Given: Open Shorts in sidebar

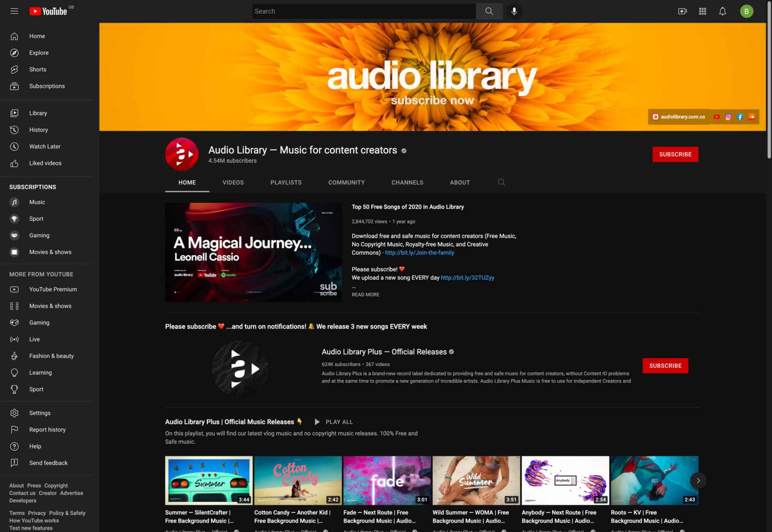Looking at the screenshot, I should 47,69.
